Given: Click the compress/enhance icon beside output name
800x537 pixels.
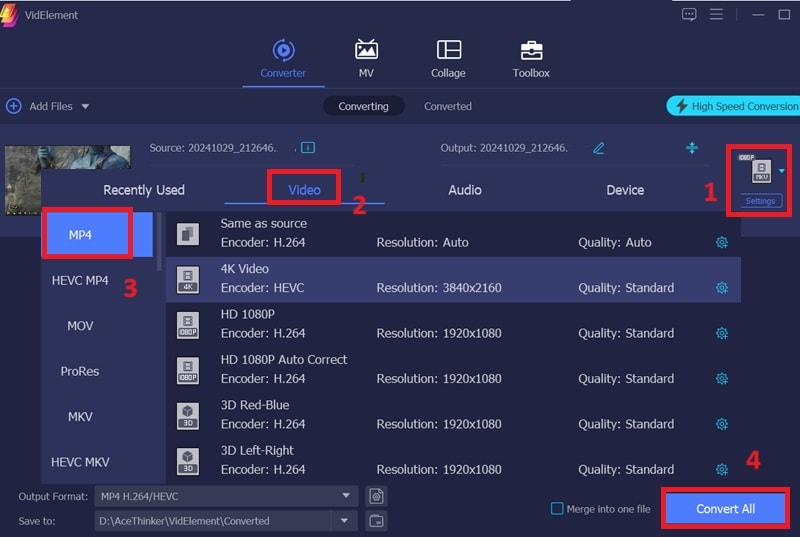Looking at the screenshot, I should coord(692,148).
